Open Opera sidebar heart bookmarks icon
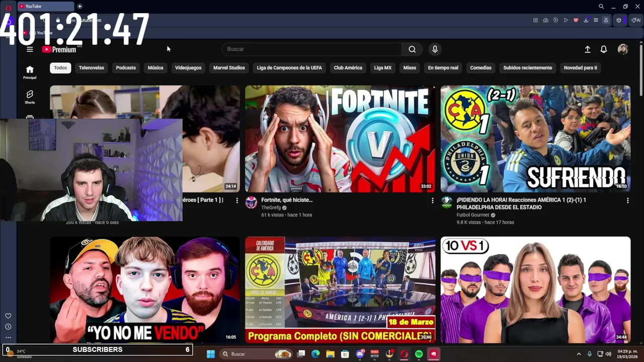 point(8,316)
